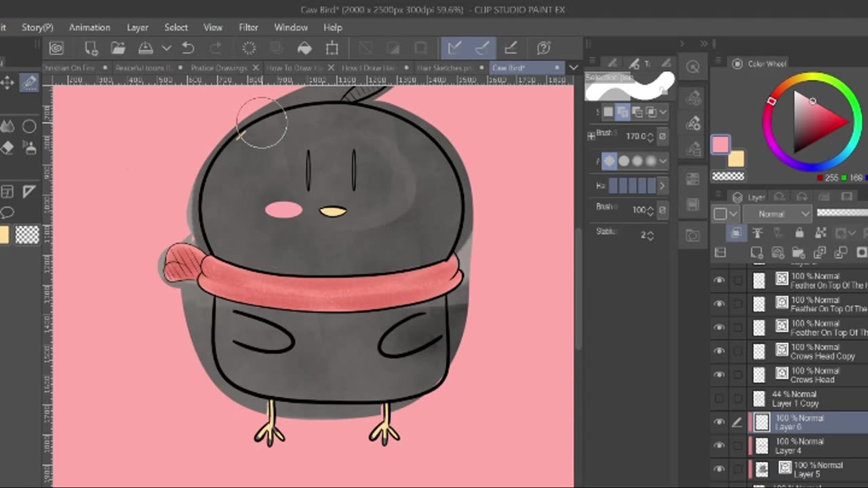
Task: Open Clip Studio Paint support icon
Action: click(543, 48)
